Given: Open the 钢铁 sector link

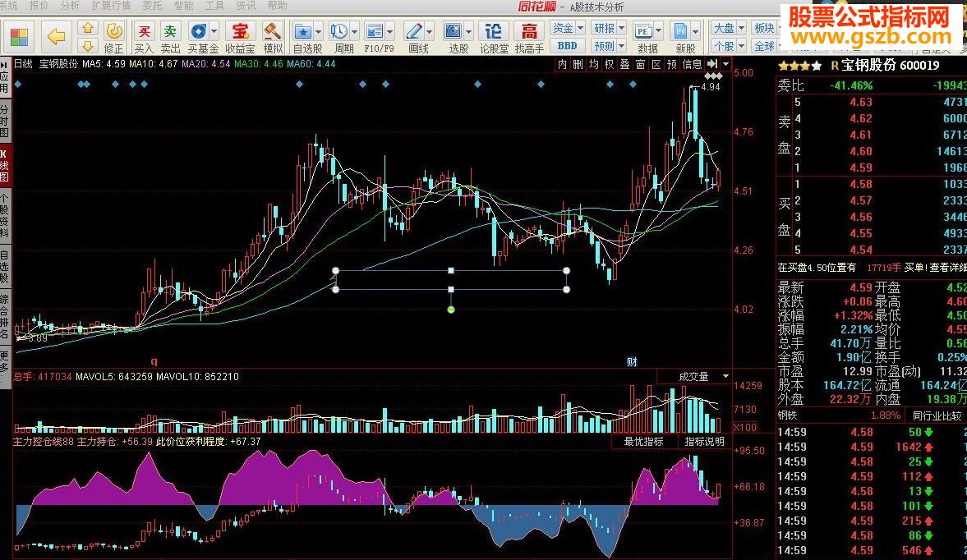Looking at the screenshot, I should pyautogui.click(x=788, y=415).
